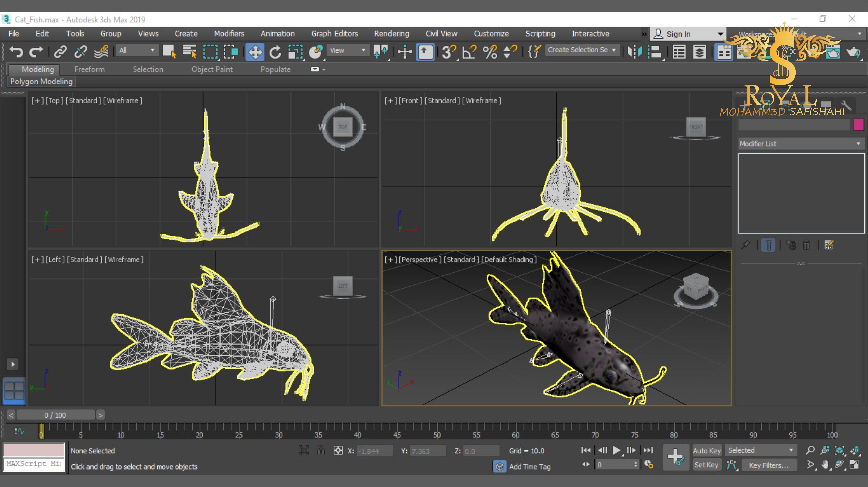Activate Select and Move tool

click(x=255, y=52)
